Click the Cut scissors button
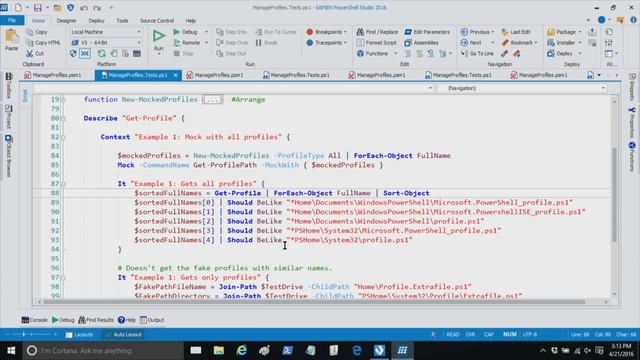640x360 pixels. click(x=35, y=53)
